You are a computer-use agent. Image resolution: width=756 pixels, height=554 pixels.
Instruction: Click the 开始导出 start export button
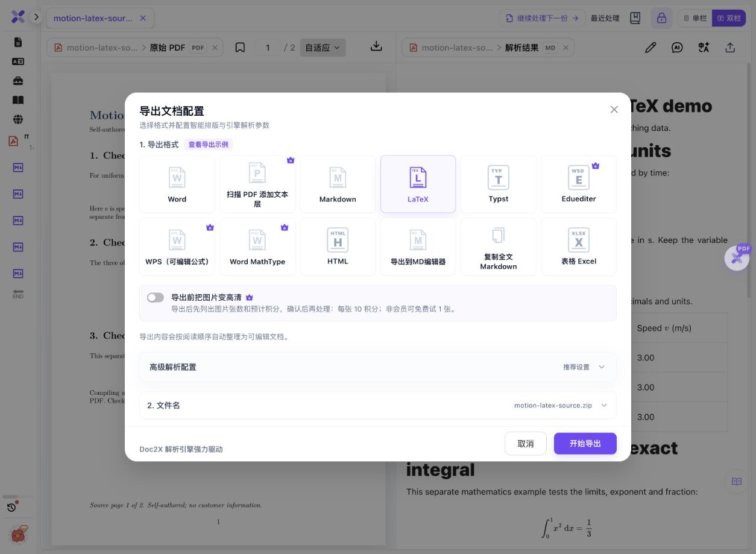coord(585,444)
